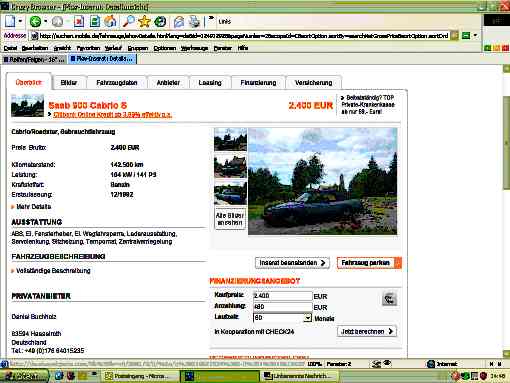Select the Überblick tab
The width and height of the screenshot is (510, 383).
tap(29, 82)
